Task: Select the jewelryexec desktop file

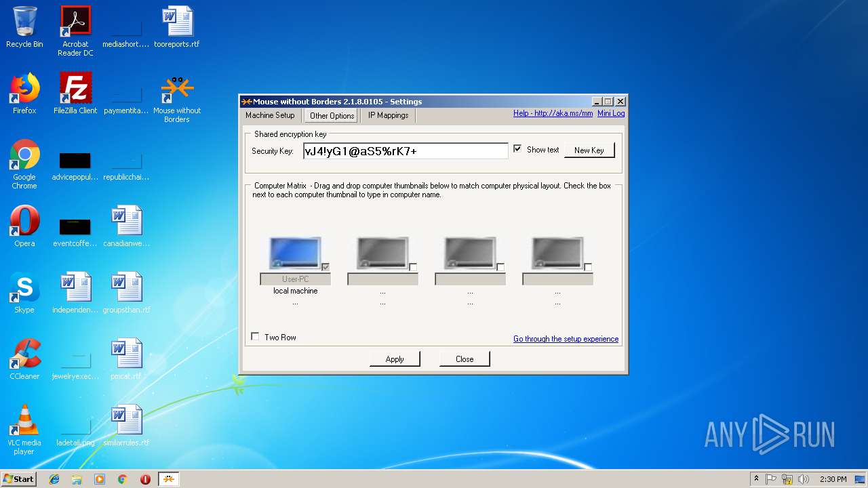Action: [75, 365]
